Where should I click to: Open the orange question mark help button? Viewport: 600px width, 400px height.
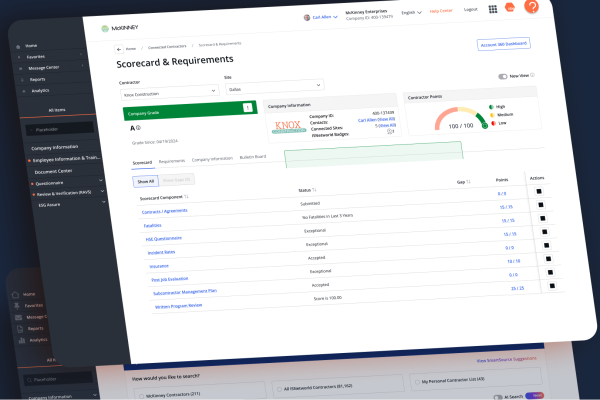(x=532, y=6)
